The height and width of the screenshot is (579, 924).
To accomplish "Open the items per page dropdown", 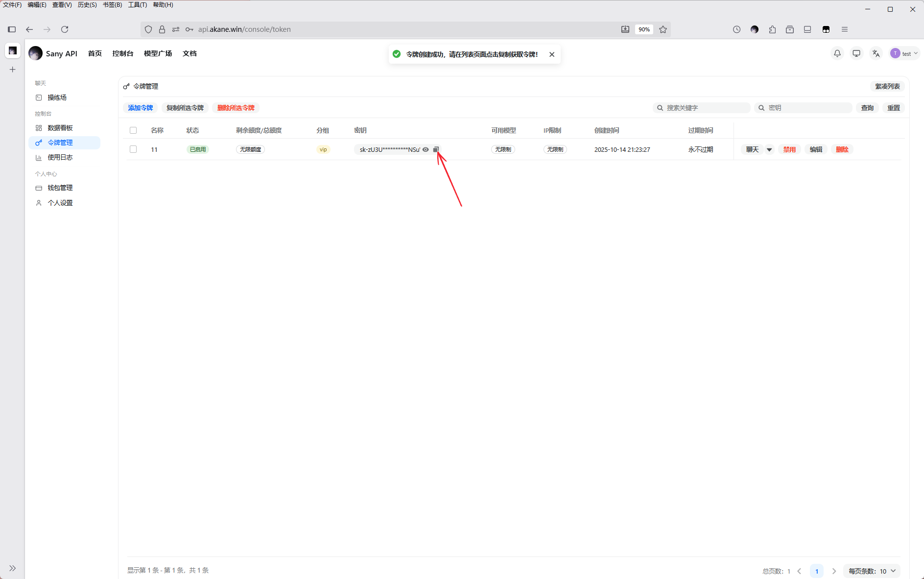I will click(872, 571).
